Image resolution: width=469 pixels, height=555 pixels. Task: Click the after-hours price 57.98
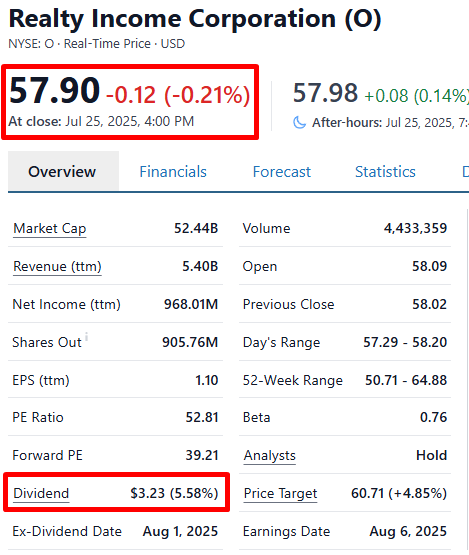click(325, 93)
